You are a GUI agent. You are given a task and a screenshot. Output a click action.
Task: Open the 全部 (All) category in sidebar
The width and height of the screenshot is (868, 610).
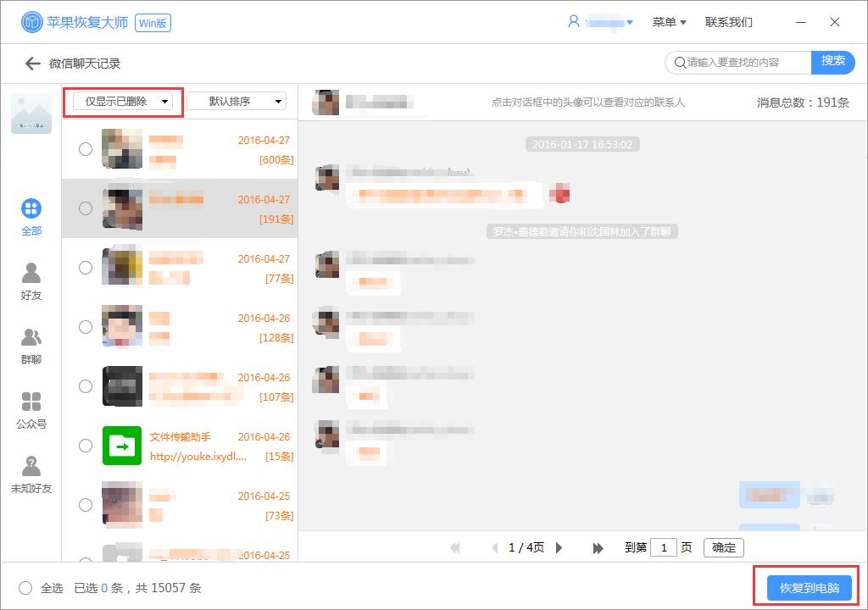[31, 216]
